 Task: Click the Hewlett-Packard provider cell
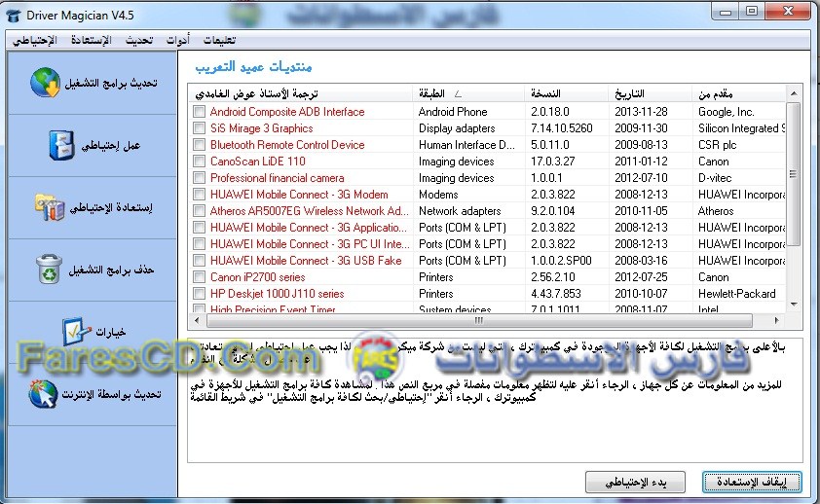[737, 294]
